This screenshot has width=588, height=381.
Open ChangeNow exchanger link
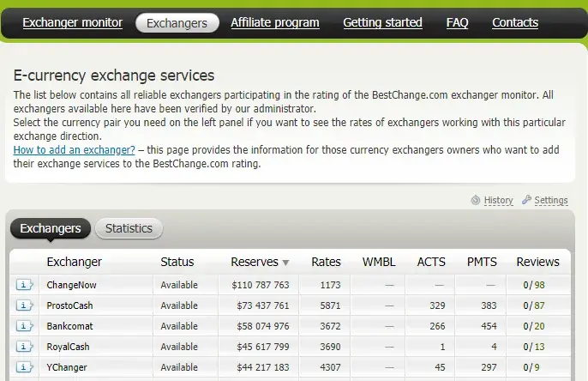(x=72, y=285)
